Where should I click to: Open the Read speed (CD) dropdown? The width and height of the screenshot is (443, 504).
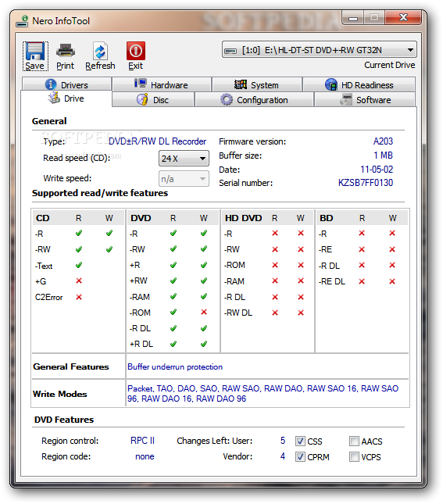click(x=184, y=159)
